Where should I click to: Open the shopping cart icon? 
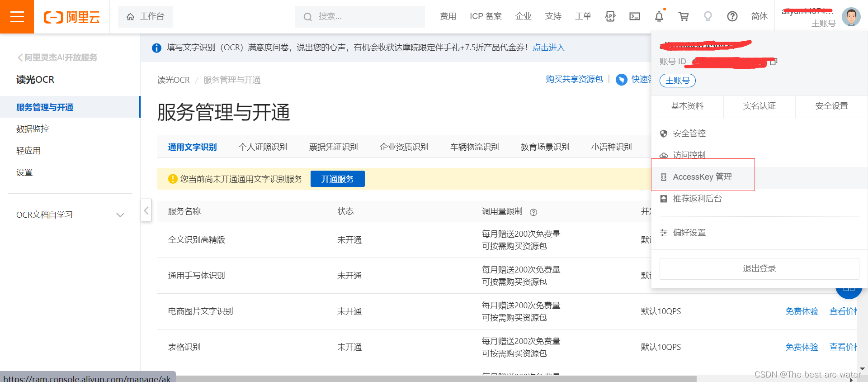click(684, 17)
